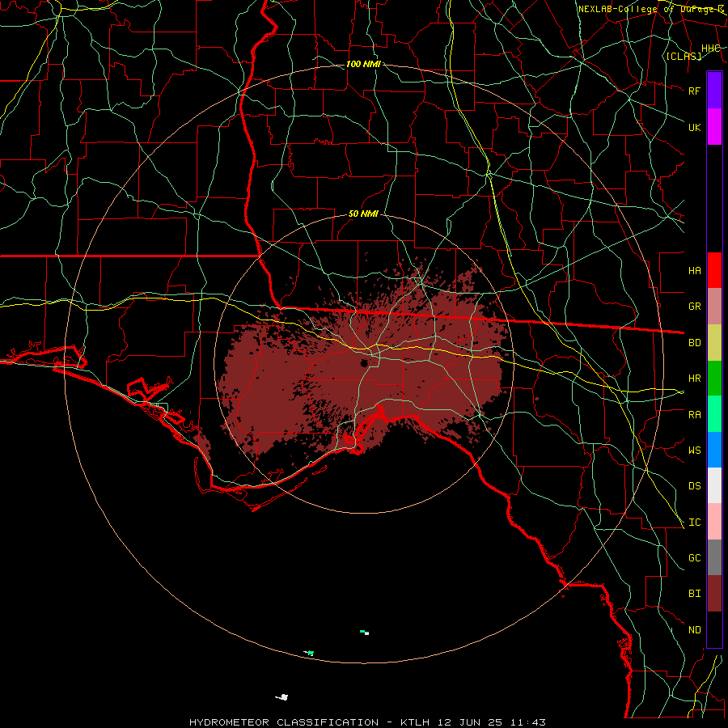728x728 pixels.
Task: Click the GC legend label
Action: click(695, 558)
